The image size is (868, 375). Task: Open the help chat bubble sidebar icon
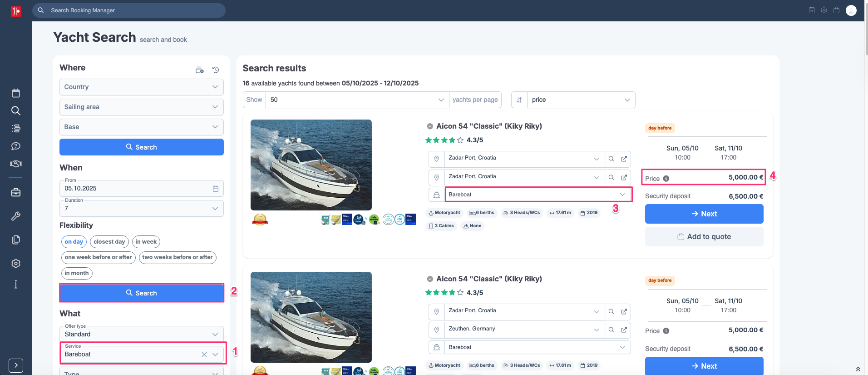point(16,146)
